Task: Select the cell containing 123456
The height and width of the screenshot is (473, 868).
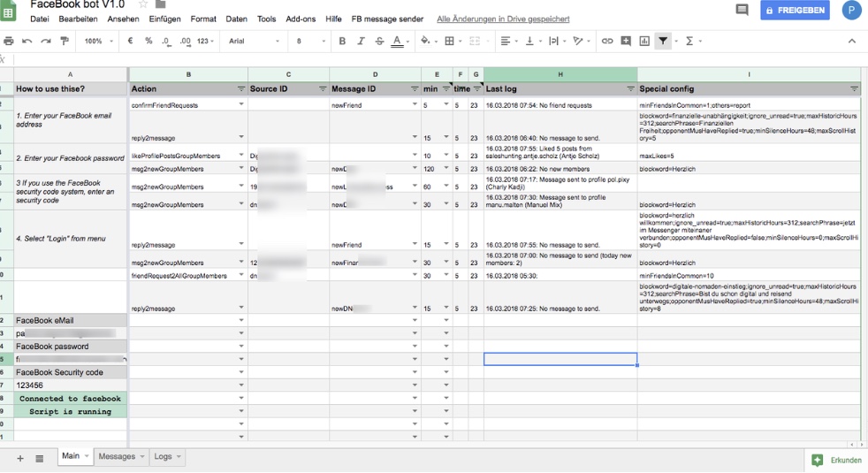Action: point(71,385)
